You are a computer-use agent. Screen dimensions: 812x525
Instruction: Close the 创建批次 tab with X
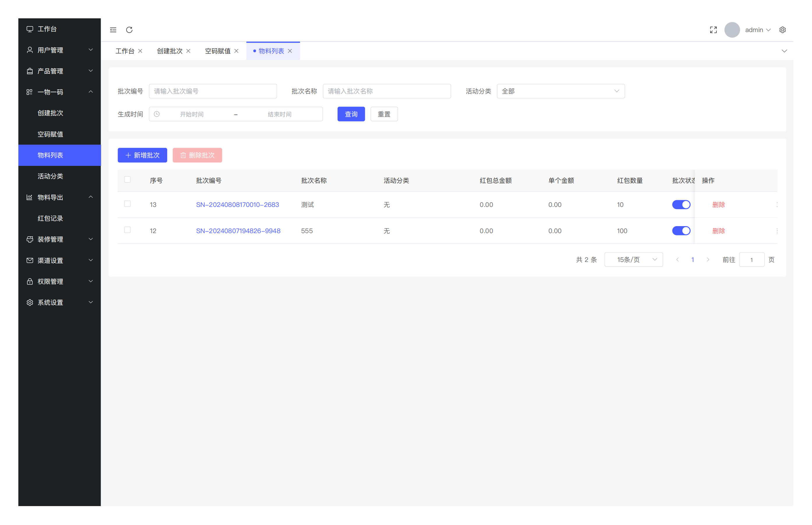click(188, 51)
